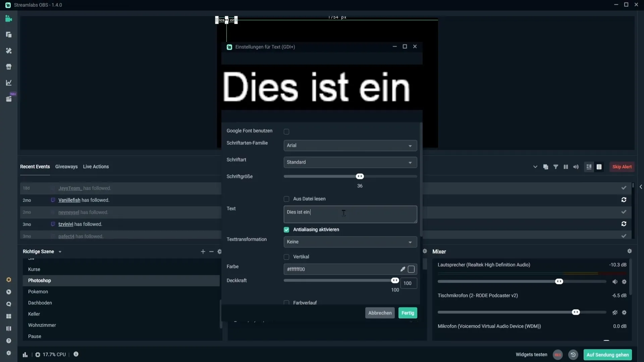Open the App Store icon in sidebar
The width and height of the screenshot is (644, 362).
pyautogui.click(x=9, y=67)
